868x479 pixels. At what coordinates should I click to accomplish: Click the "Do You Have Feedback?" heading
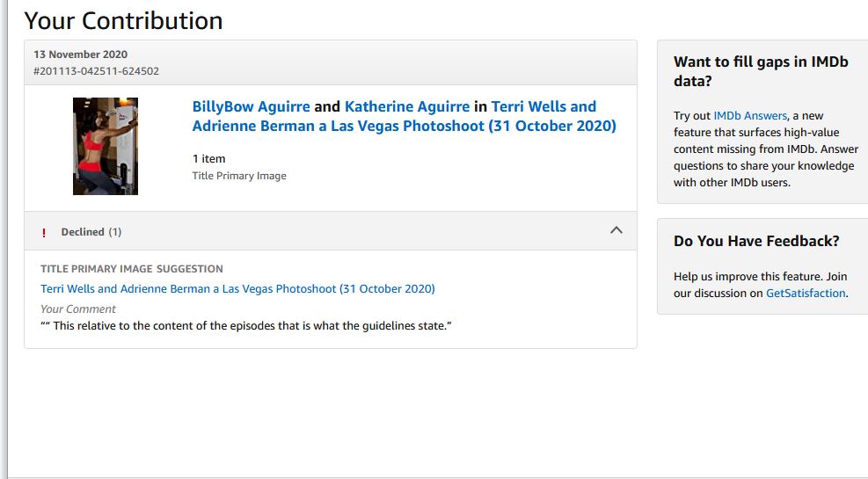(x=756, y=241)
